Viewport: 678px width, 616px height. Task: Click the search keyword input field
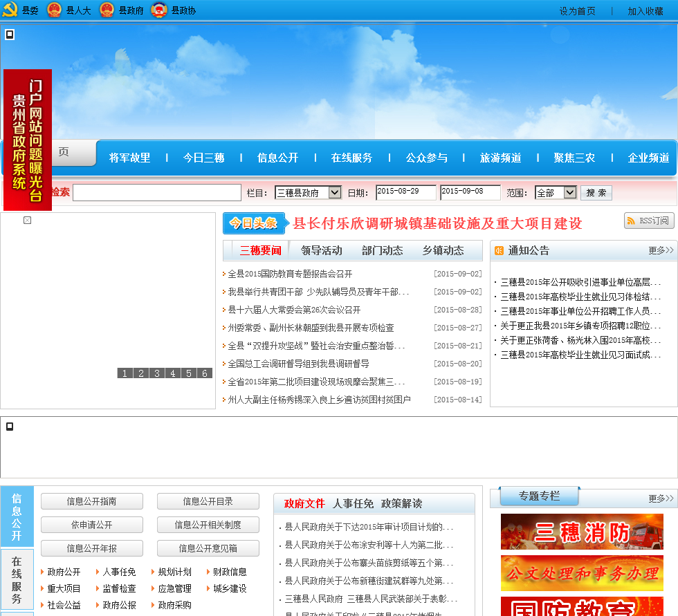click(157, 193)
